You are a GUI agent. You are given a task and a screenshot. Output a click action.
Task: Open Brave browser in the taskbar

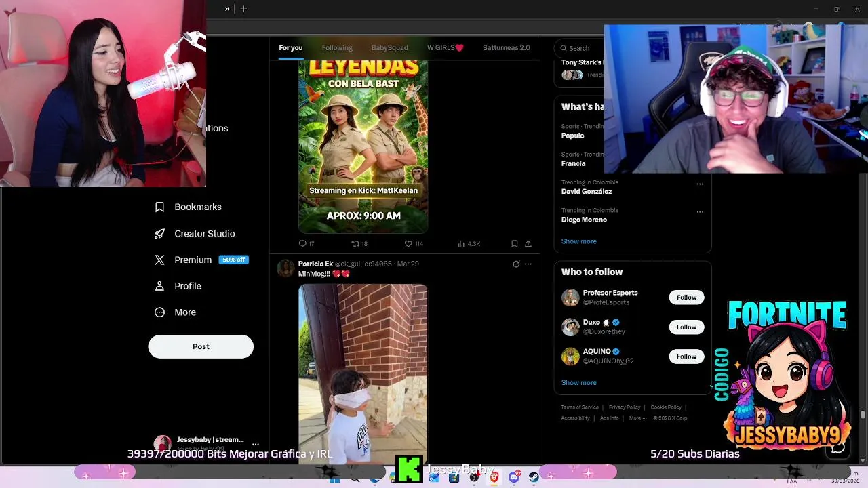click(x=494, y=477)
